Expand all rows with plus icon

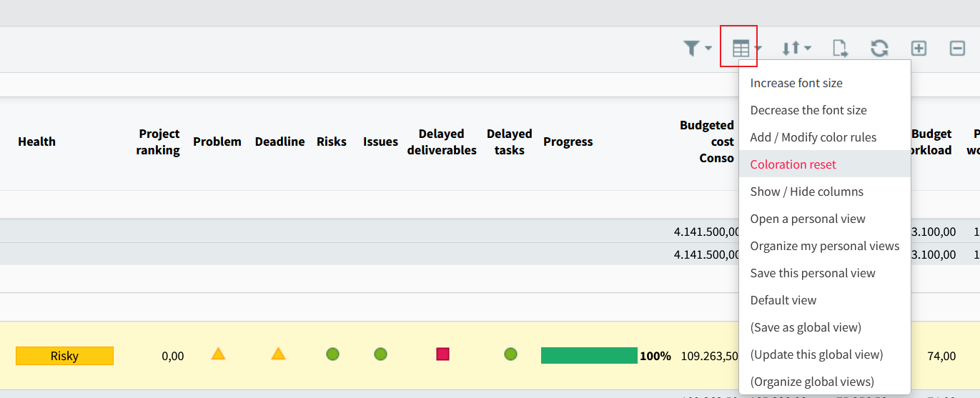click(918, 48)
